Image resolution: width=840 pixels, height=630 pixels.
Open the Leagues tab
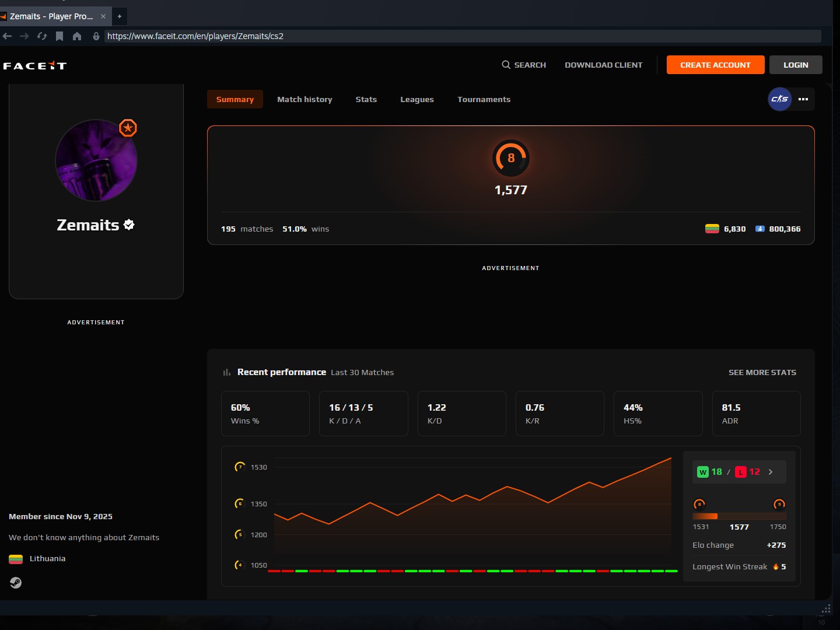(417, 99)
